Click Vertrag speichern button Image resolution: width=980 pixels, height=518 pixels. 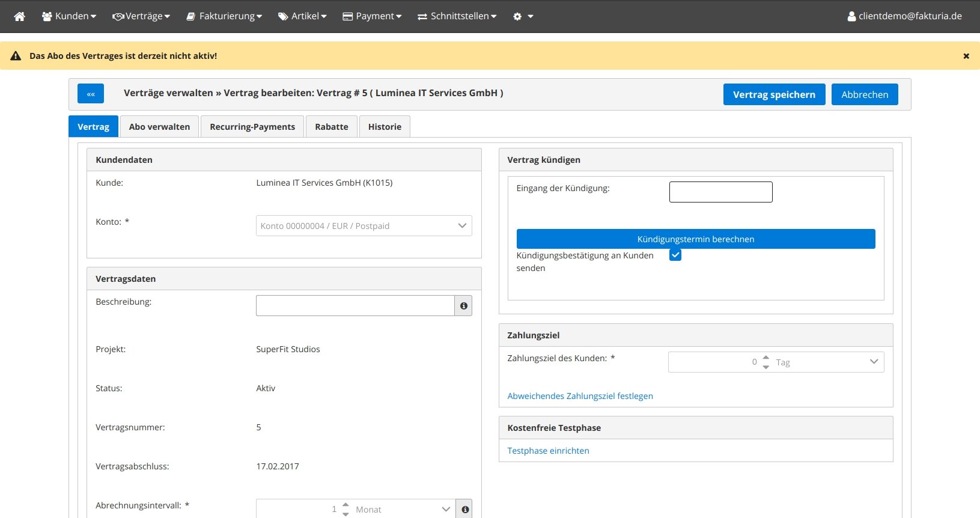click(x=774, y=94)
